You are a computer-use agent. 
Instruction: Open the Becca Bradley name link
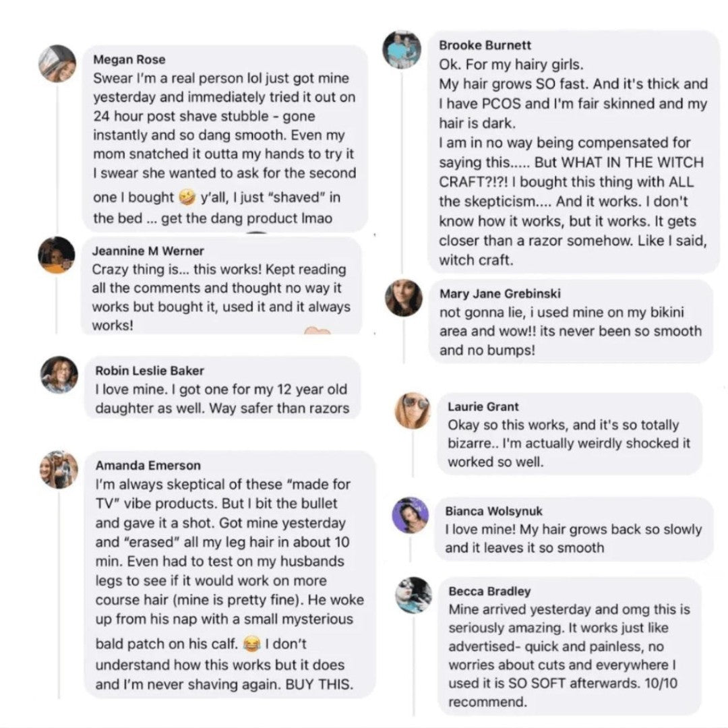pyautogui.click(x=489, y=591)
